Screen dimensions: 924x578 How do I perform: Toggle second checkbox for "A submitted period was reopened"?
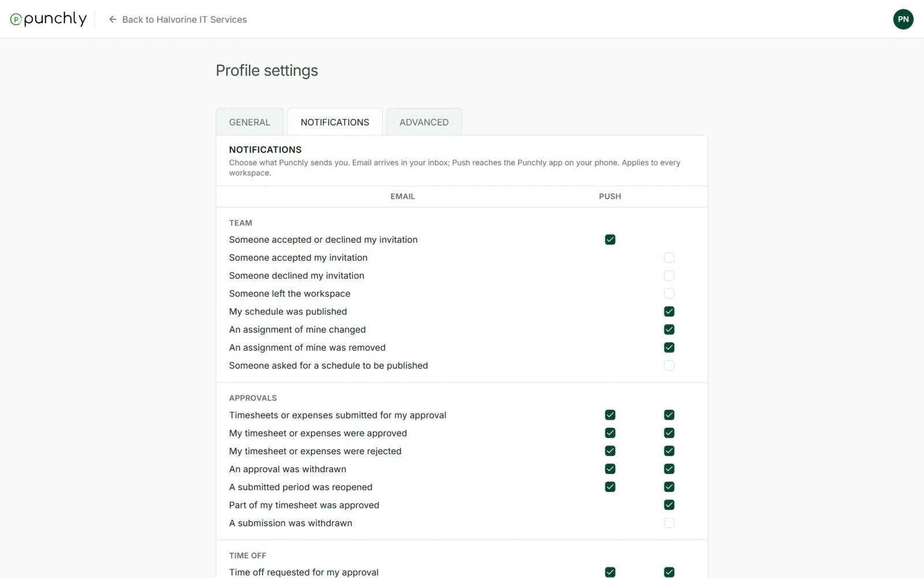(669, 487)
